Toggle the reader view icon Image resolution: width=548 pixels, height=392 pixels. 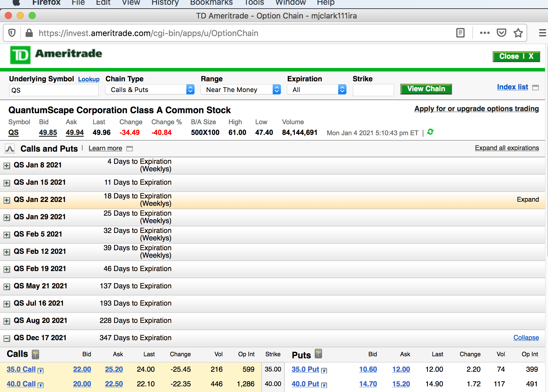(x=460, y=33)
